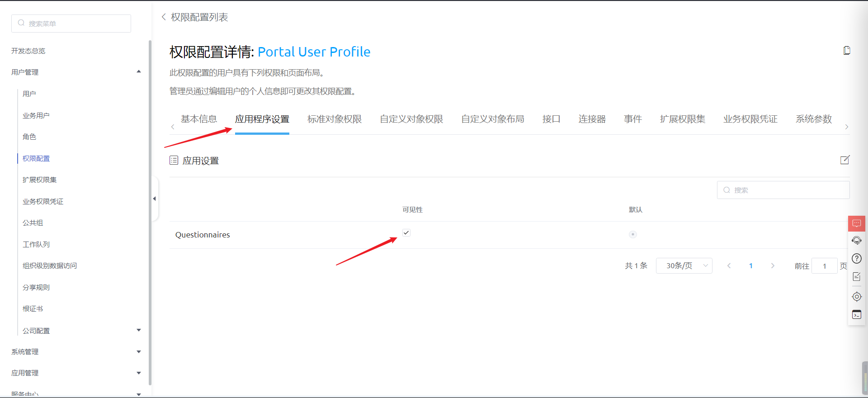The width and height of the screenshot is (868, 398).
Task: Click the 共 1 条 total count text
Action: (636, 266)
